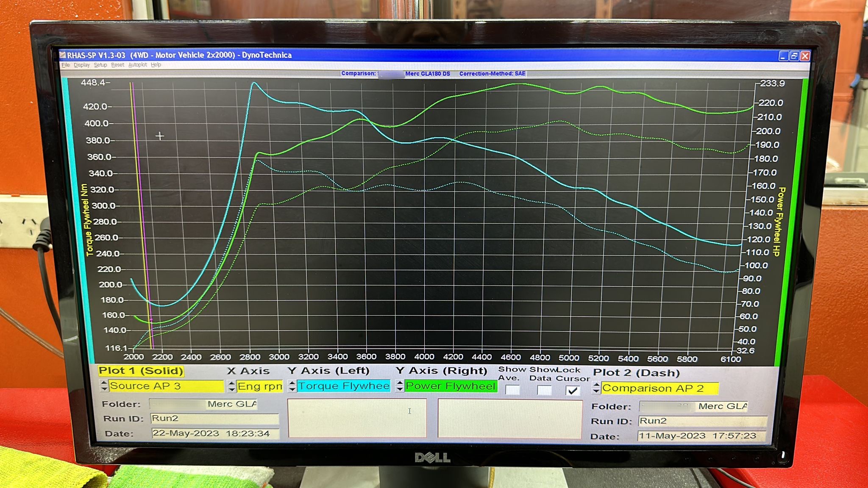Click the Plot 1 Folder field
This screenshot has height=488, width=868.
coord(203,404)
